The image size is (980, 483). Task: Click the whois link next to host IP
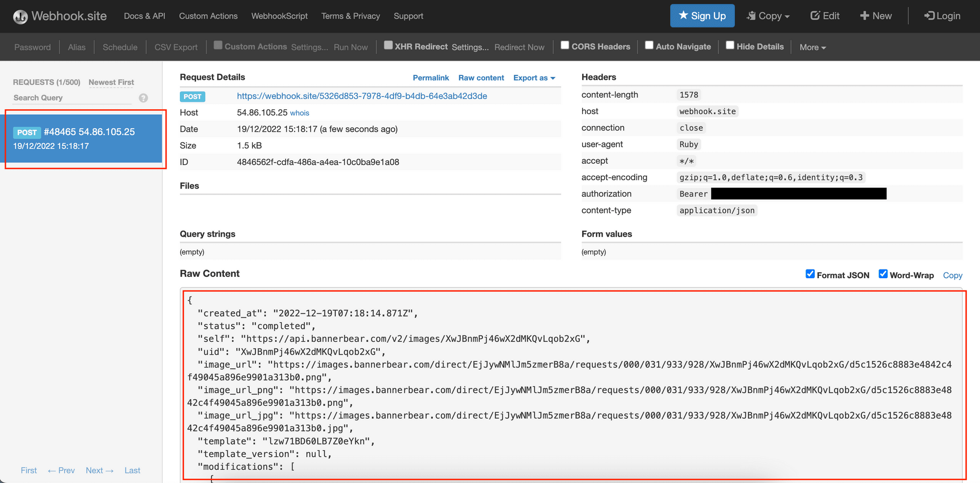coord(299,113)
